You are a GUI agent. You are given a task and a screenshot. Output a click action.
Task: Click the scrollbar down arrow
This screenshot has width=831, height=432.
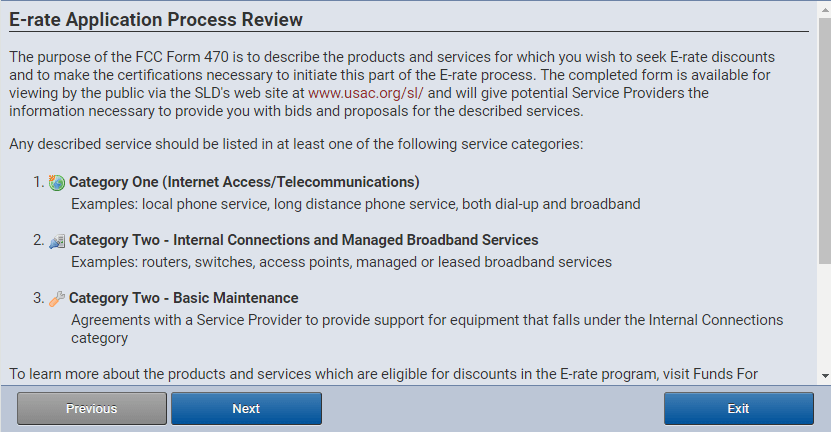(x=825, y=376)
